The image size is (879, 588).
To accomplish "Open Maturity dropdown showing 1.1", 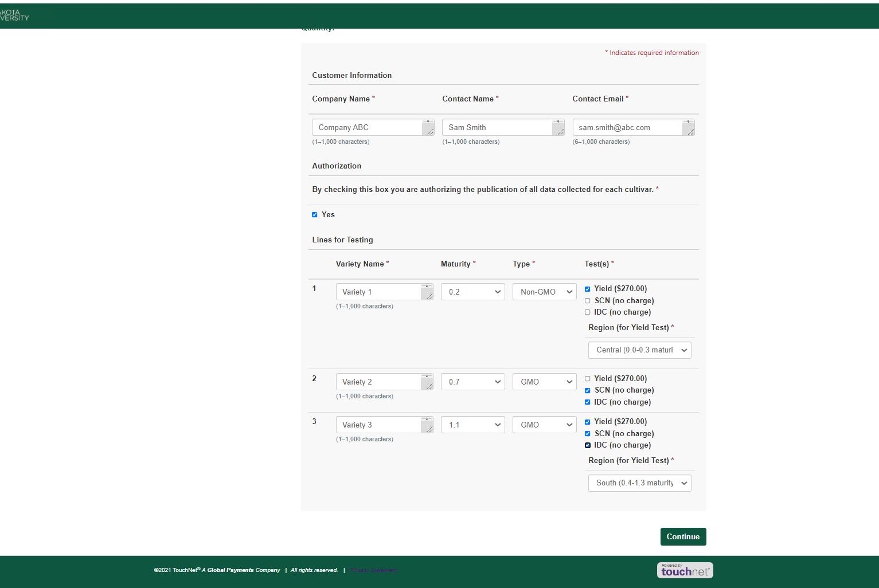I will [472, 425].
